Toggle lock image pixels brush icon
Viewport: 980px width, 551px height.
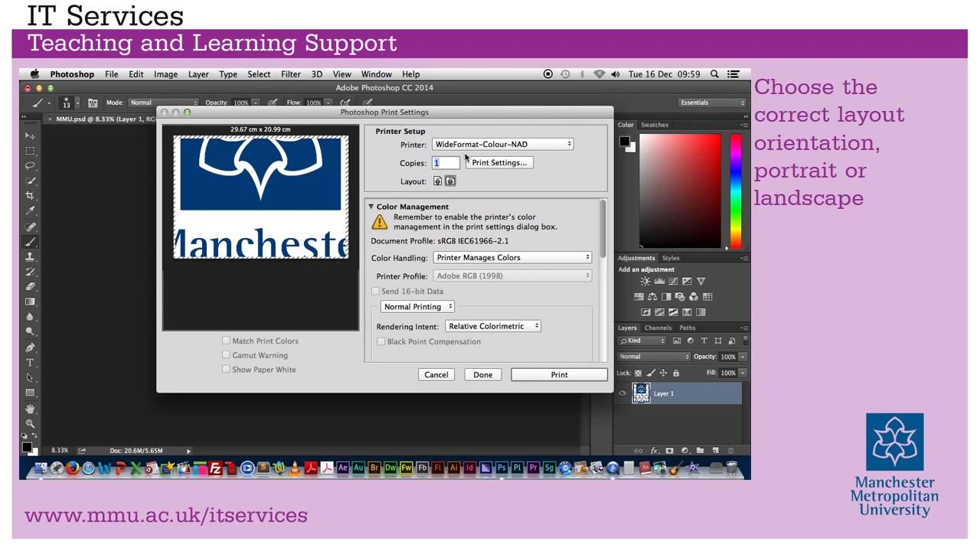[x=651, y=373]
